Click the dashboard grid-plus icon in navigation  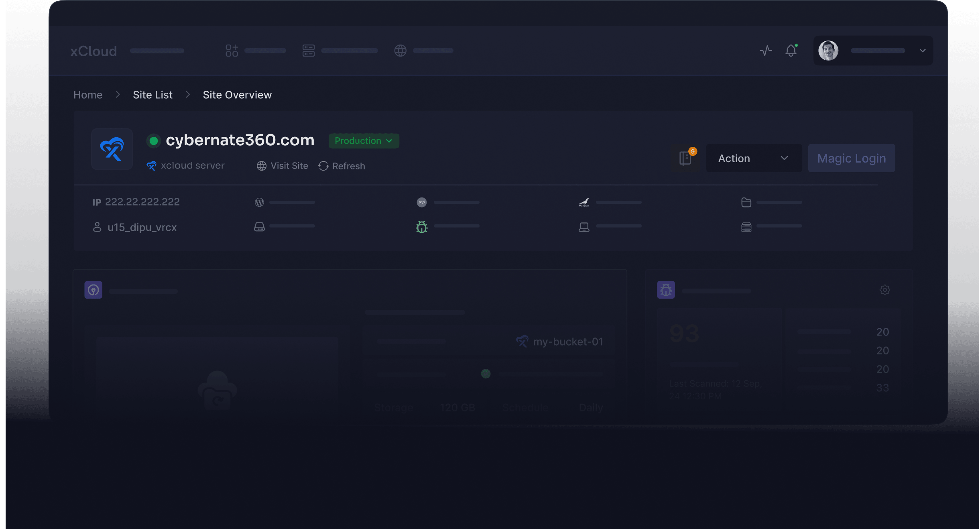(232, 51)
